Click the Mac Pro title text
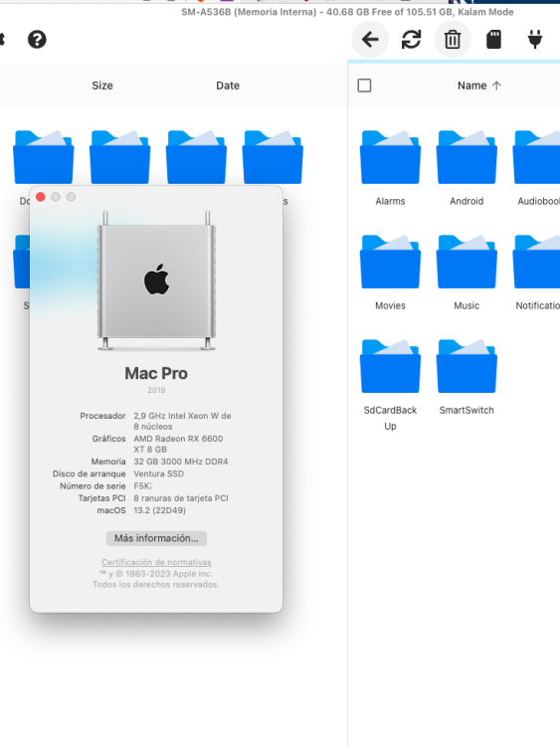The height and width of the screenshot is (746, 560). click(156, 373)
